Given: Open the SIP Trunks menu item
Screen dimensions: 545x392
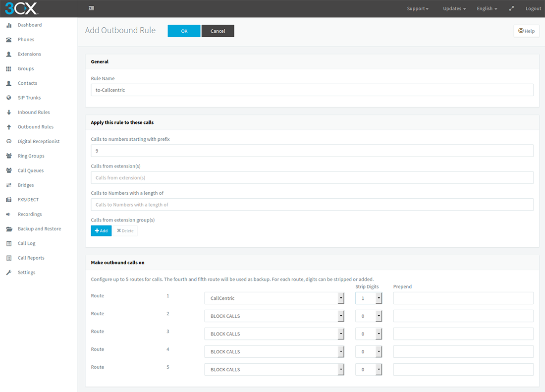Looking at the screenshot, I should (29, 98).
